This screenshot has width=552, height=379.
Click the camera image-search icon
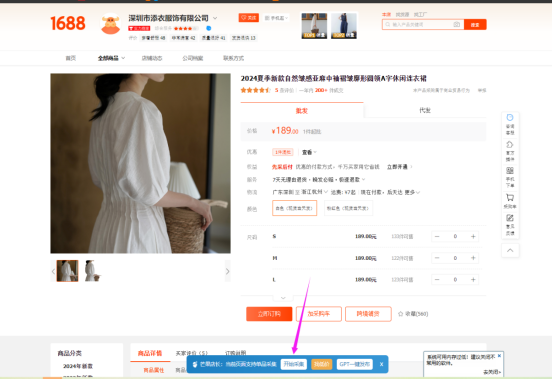click(x=456, y=24)
